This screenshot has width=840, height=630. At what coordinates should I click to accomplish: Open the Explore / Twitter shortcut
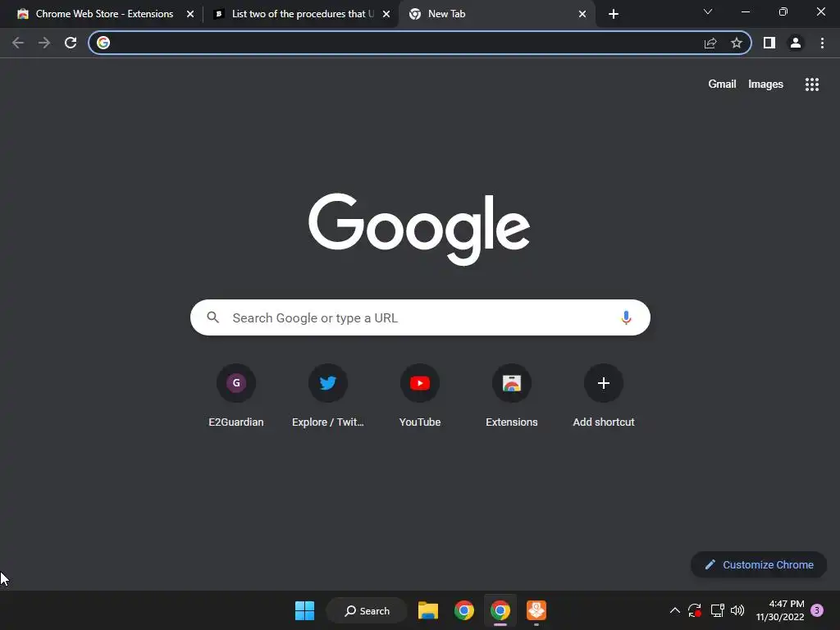point(328,396)
